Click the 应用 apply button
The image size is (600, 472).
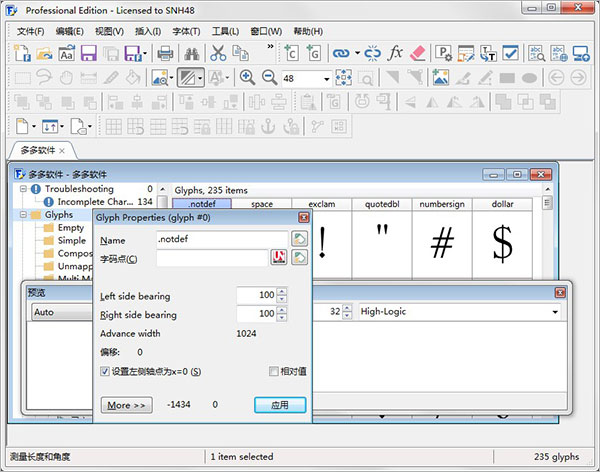point(280,405)
